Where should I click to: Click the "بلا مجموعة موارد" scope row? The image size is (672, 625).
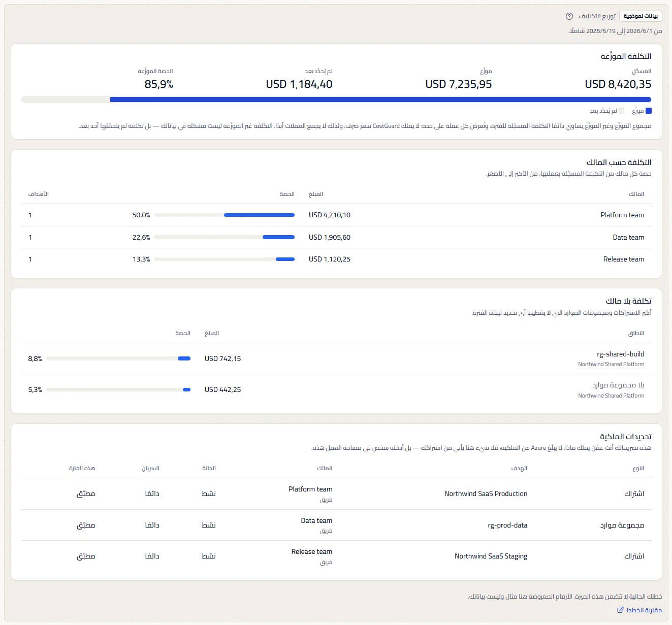coord(336,390)
